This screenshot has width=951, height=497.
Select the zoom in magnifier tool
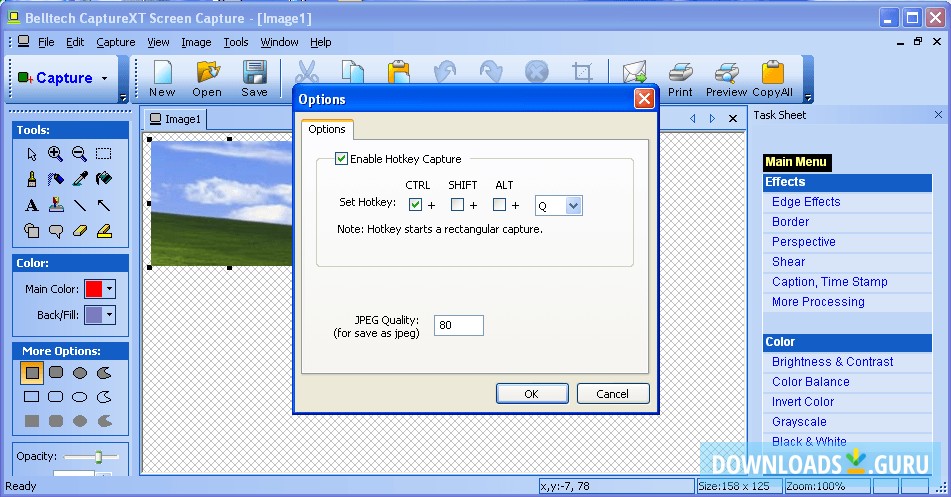(55, 154)
